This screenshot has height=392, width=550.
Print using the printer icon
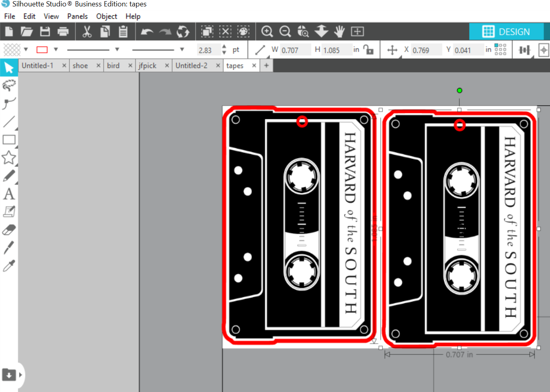click(x=63, y=31)
